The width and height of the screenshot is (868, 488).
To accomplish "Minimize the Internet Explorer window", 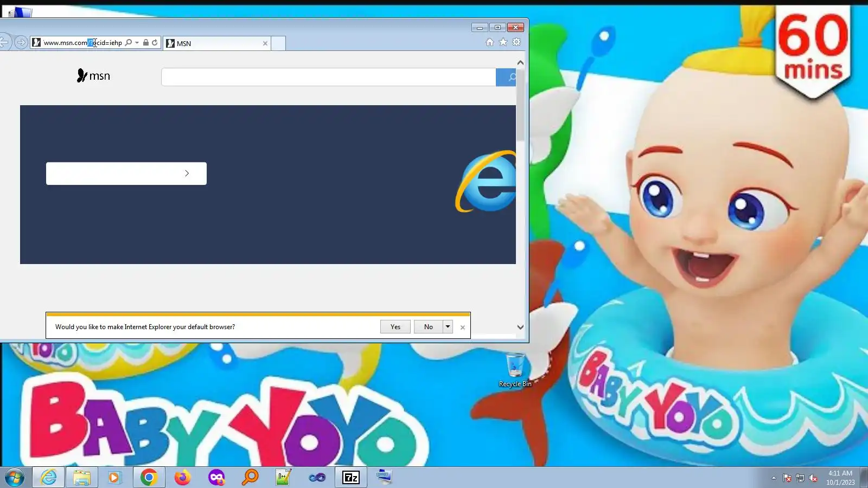I will coord(480,28).
